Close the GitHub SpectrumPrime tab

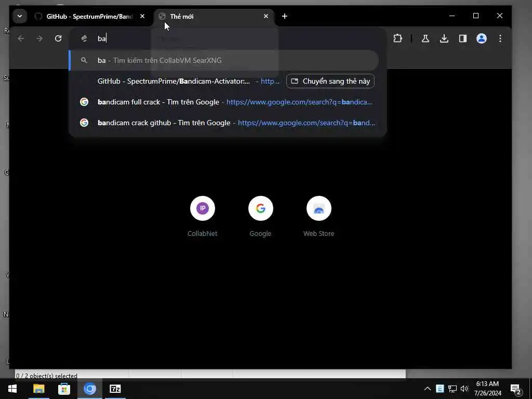(142, 16)
